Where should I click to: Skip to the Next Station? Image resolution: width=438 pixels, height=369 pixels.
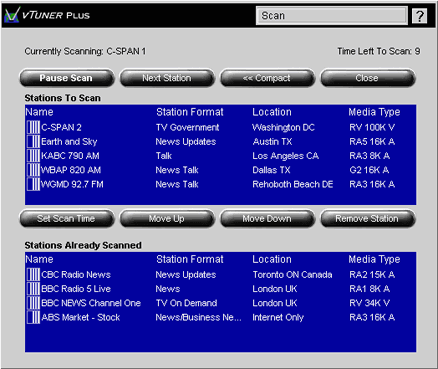[x=167, y=78]
